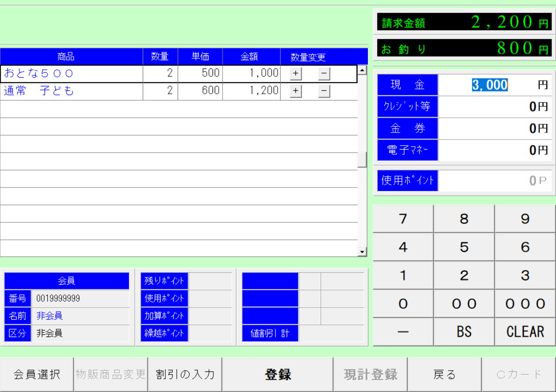Select the クレジット等 amount field
This screenshot has width=556, height=392.
495,106
